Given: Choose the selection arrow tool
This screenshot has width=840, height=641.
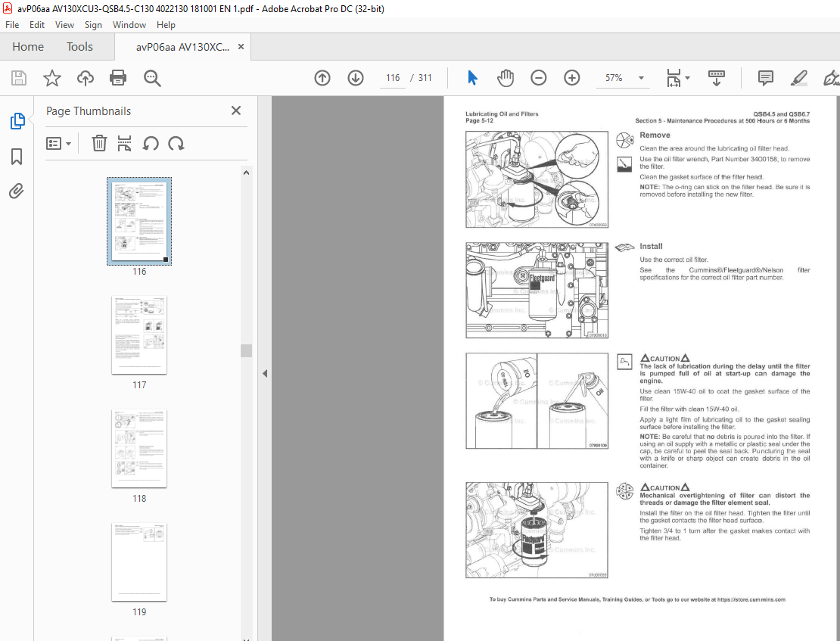Looking at the screenshot, I should tap(472, 78).
